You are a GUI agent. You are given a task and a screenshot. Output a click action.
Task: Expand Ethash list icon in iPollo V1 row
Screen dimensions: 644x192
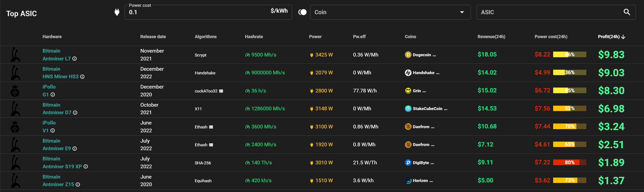(x=211, y=127)
